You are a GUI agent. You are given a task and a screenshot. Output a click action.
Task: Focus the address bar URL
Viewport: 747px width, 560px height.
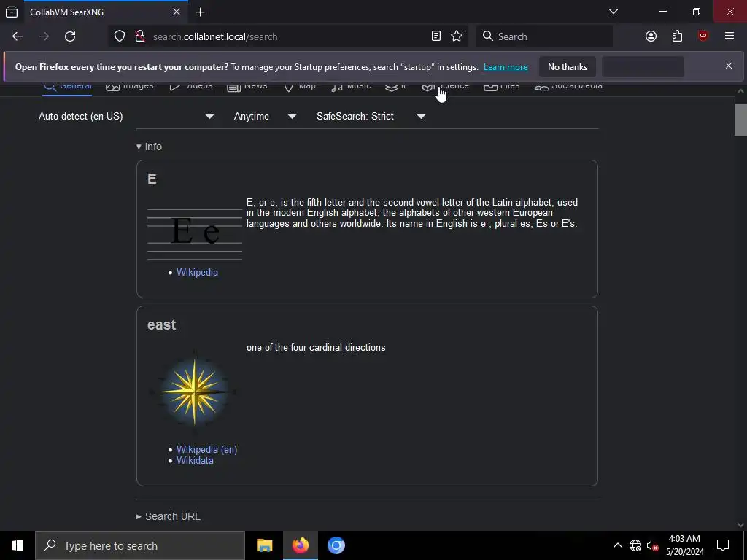pos(288,36)
